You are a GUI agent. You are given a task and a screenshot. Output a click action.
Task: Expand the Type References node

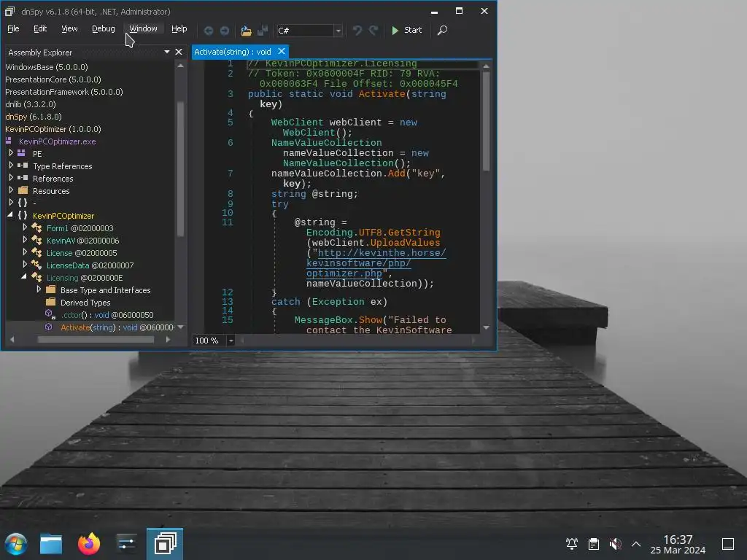coord(10,166)
